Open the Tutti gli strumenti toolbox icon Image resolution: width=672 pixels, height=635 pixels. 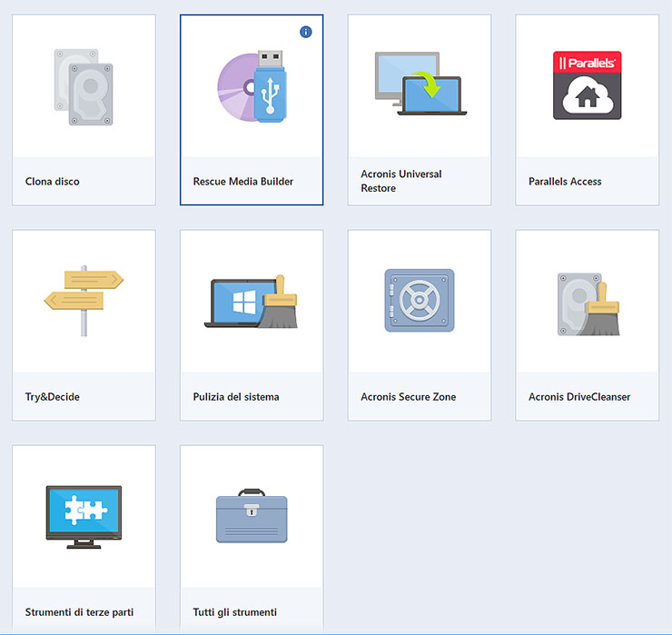pos(252,516)
